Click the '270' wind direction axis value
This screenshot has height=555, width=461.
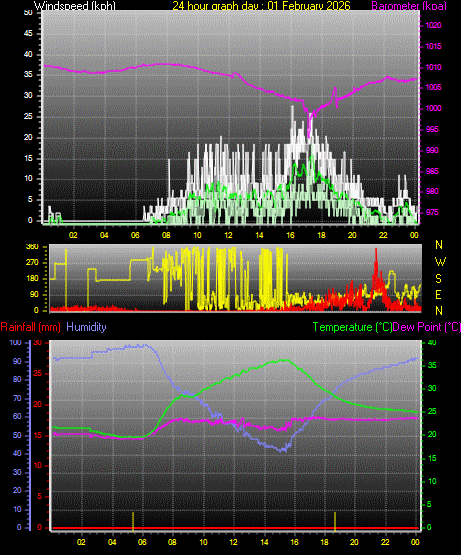click(32, 263)
